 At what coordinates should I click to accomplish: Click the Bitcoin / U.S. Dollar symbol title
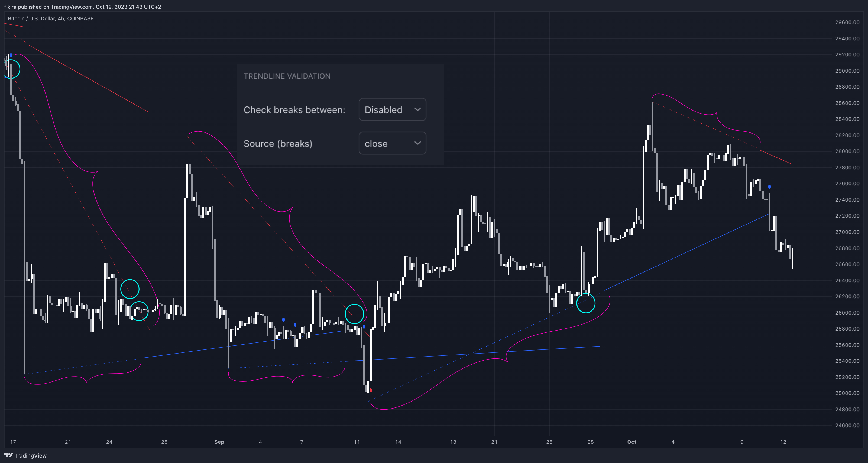pyautogui.click(x=51, y=18)
